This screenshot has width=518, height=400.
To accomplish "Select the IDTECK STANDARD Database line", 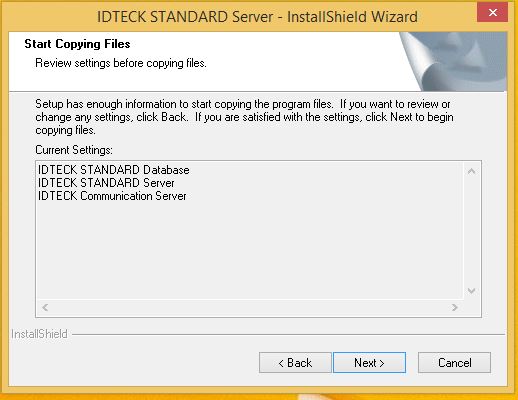I will click(x=114, y=170).
